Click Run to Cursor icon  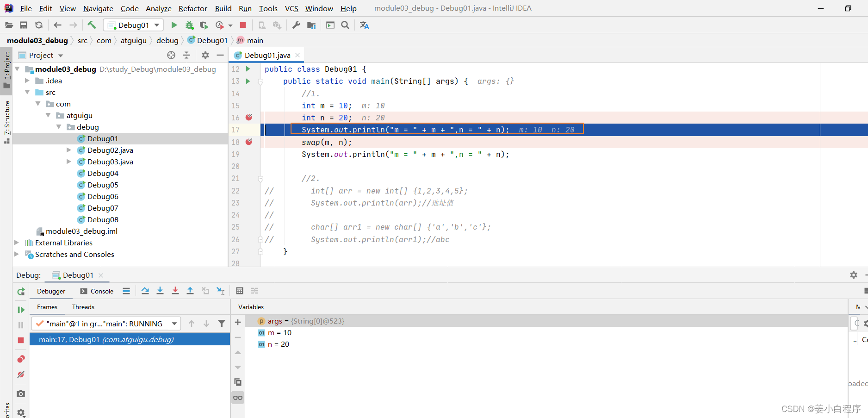(x=221, y=291)
